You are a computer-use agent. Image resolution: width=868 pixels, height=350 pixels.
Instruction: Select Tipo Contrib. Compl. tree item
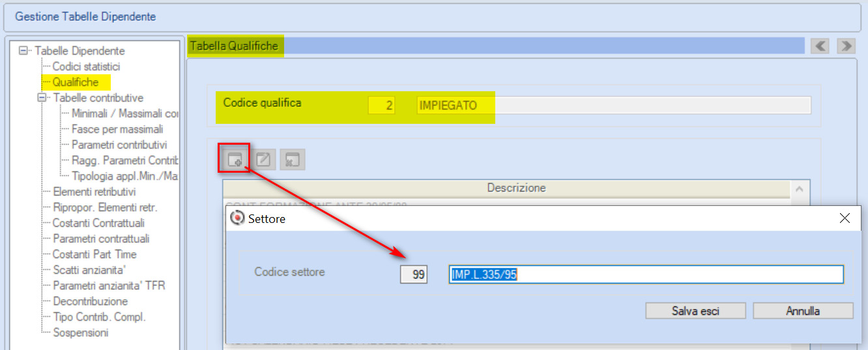(99, 317)
